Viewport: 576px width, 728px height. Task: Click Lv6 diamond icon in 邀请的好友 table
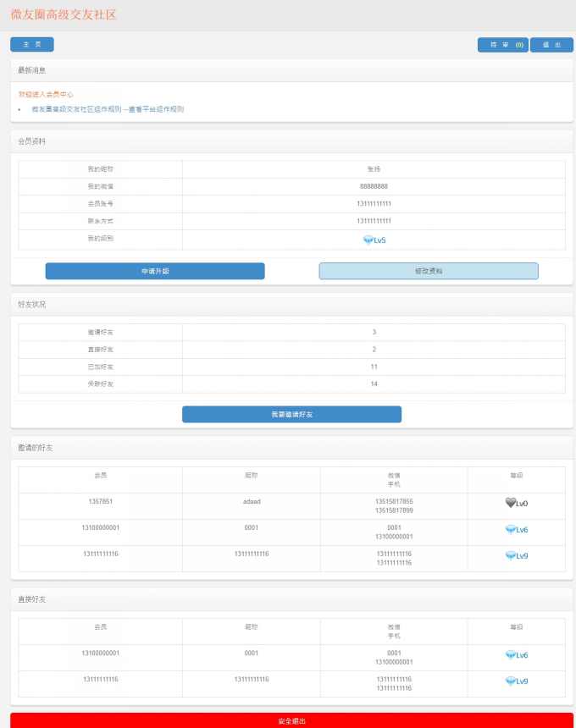click(x=510, y=530)
